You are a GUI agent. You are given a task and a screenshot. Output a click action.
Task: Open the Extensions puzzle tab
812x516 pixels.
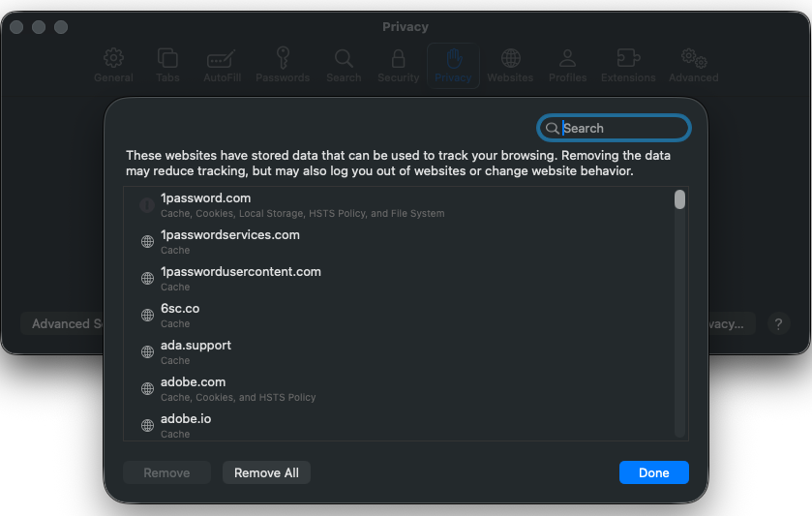pos(628,65)
